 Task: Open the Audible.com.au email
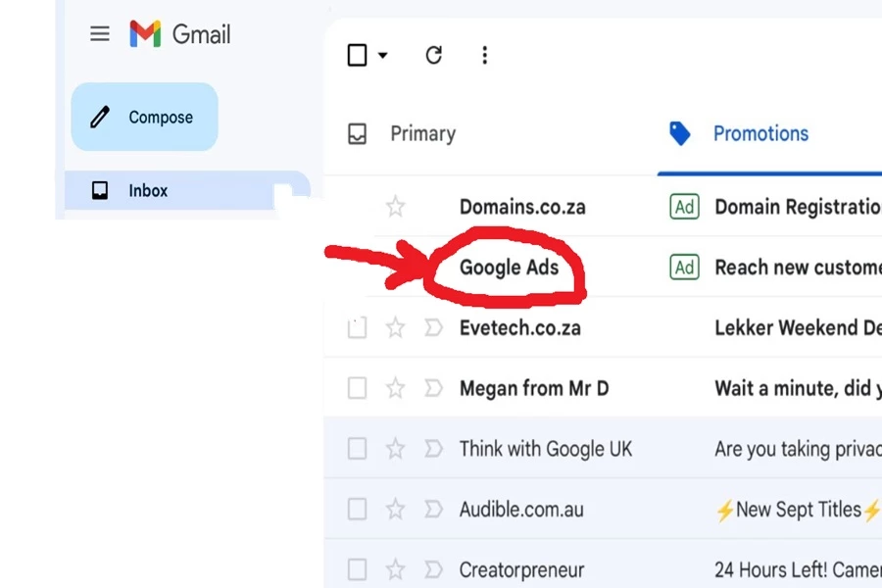(x=521, y=510)
